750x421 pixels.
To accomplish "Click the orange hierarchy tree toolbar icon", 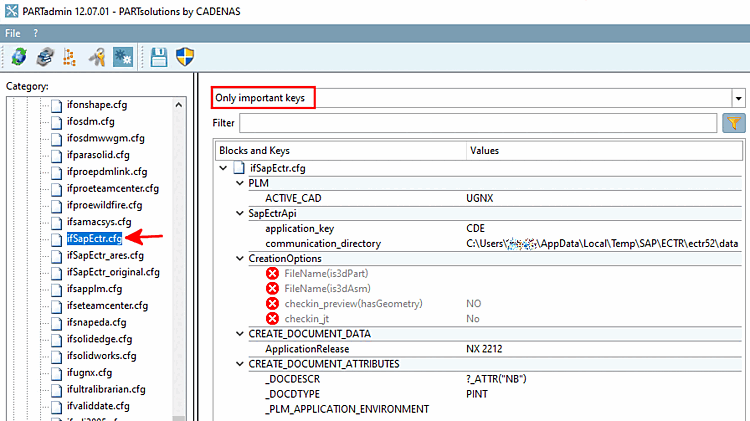I will tap(70, 57).
